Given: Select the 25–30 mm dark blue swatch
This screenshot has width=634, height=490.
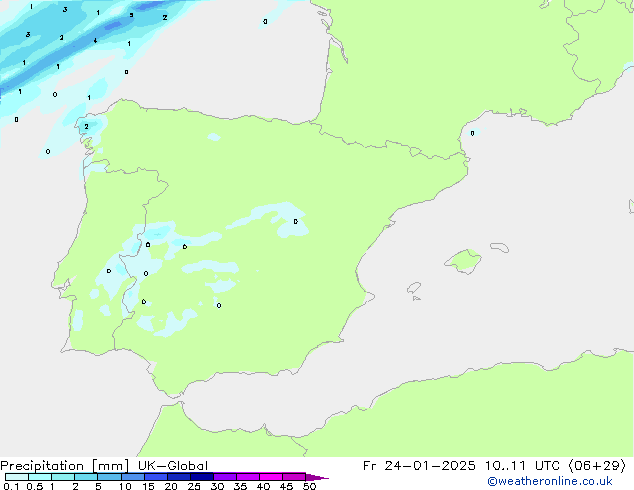Looking at the screenshot, I should [x=202, y=477].
